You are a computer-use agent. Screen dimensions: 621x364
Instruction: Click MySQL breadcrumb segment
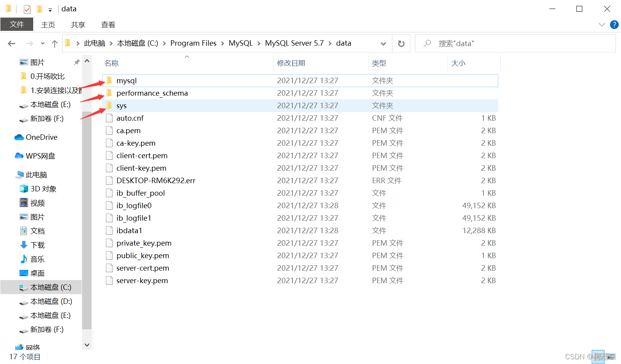click(241, 43)
